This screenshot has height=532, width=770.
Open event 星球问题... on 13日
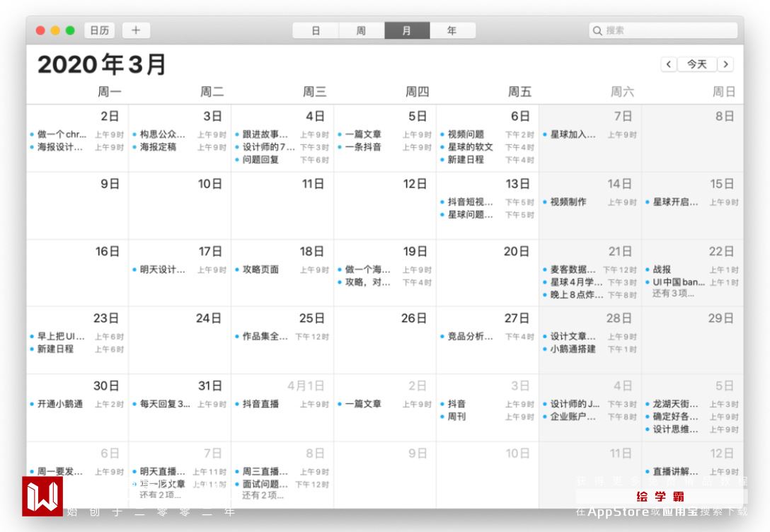[488, 214]
